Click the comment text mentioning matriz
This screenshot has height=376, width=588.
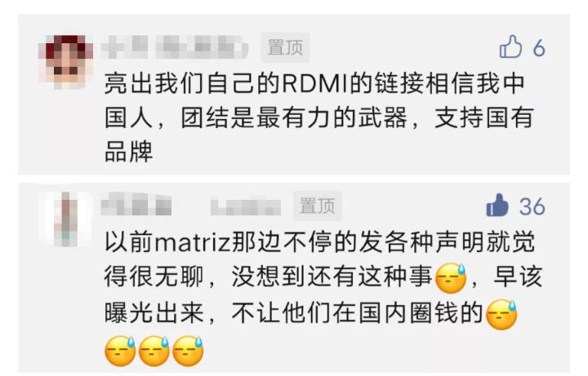pos(323,294)
